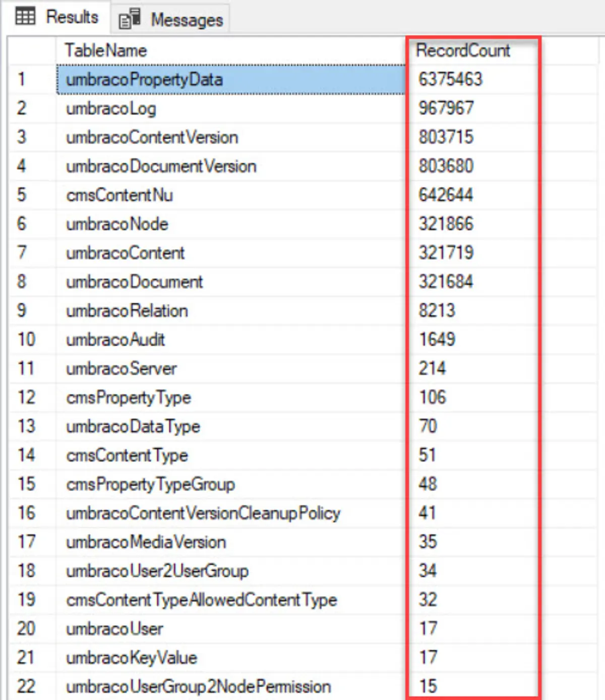Screen dimensions: 605x700
Task: Select the cmsContentNu cell
Action: tap(119, 195)
